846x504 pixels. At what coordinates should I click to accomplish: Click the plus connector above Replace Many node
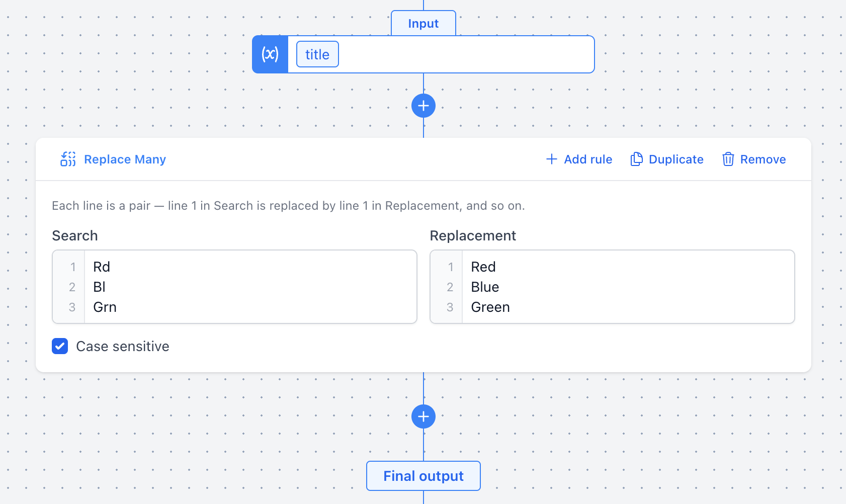pyautogui.click(x=423, y=106)
